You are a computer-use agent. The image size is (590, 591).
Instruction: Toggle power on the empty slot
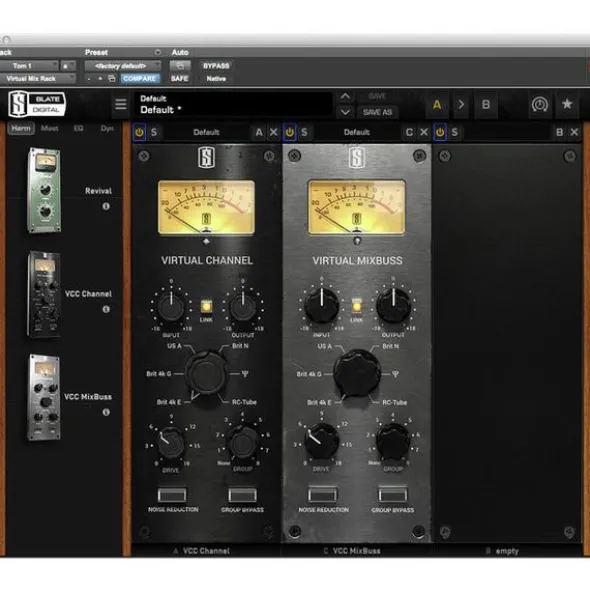(440, 132)
